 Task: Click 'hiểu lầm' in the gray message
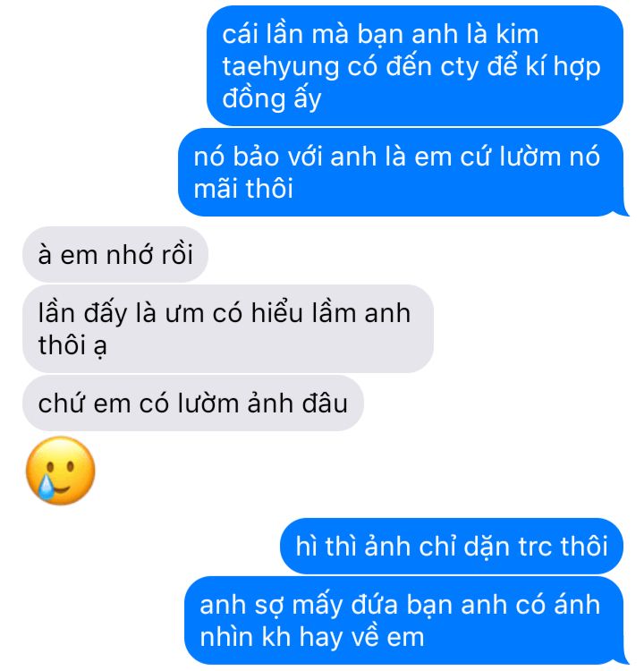point(303,312)
